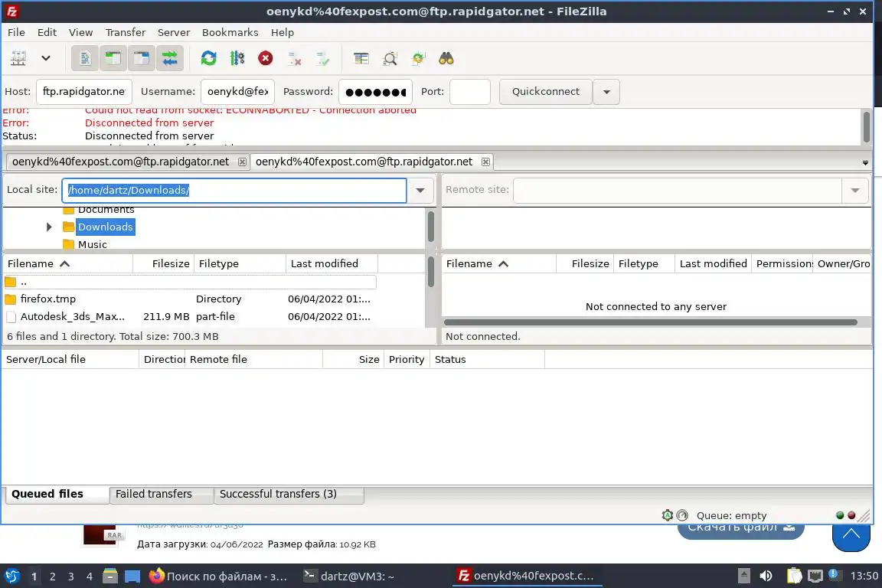Open the File menu
Image resolution: width=882 pixels, height=588 pixels.
[16, 32]
